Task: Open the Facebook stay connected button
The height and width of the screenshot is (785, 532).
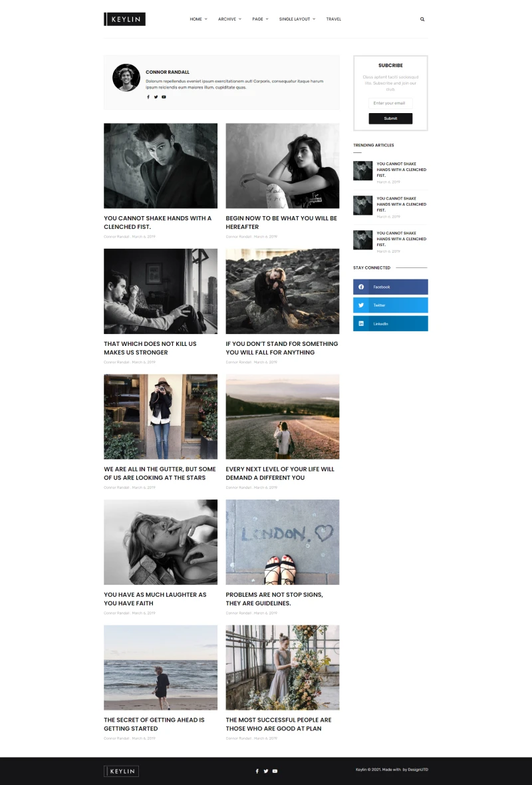Action: click(390, 287)
